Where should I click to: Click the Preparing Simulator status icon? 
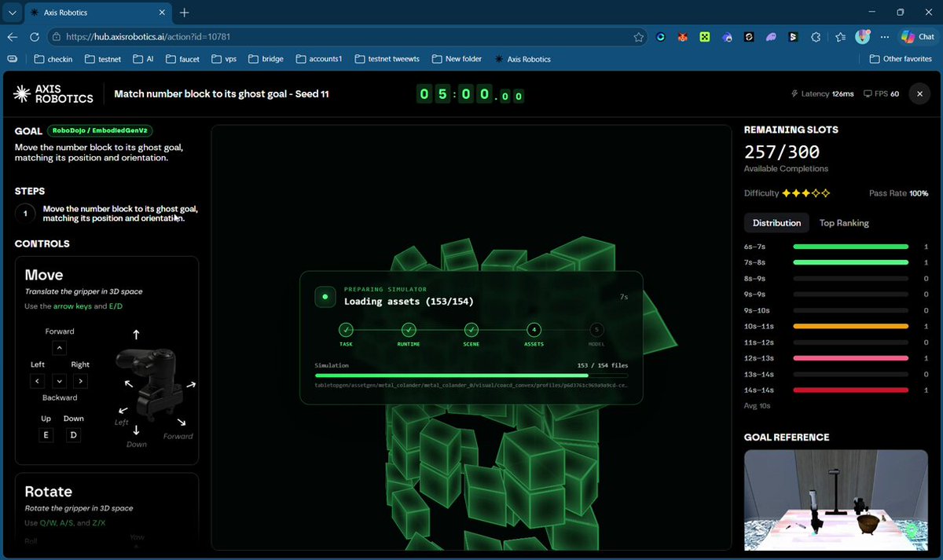pyautogui.click(x=325, y=297)
